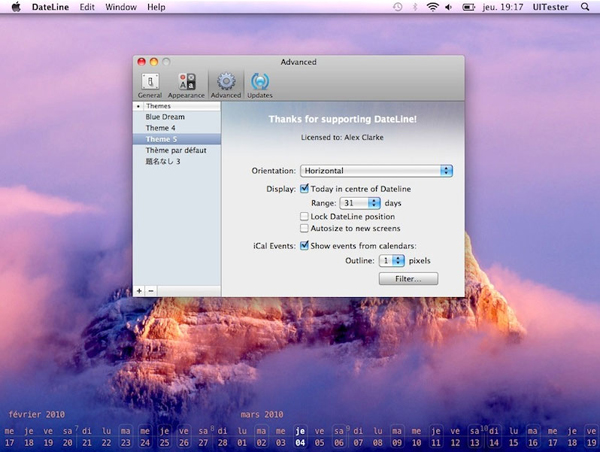Click the battery status icon
Viewport: 600px width, 452px height.
468,7
